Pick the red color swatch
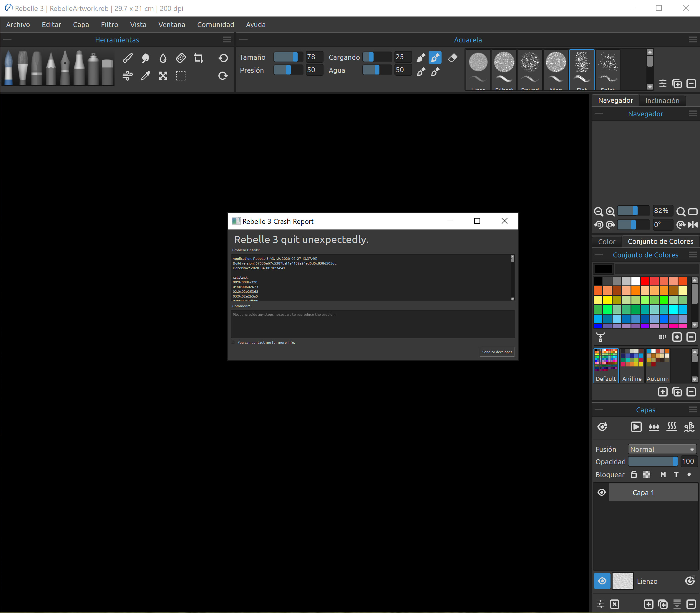 tap(645, 281)
